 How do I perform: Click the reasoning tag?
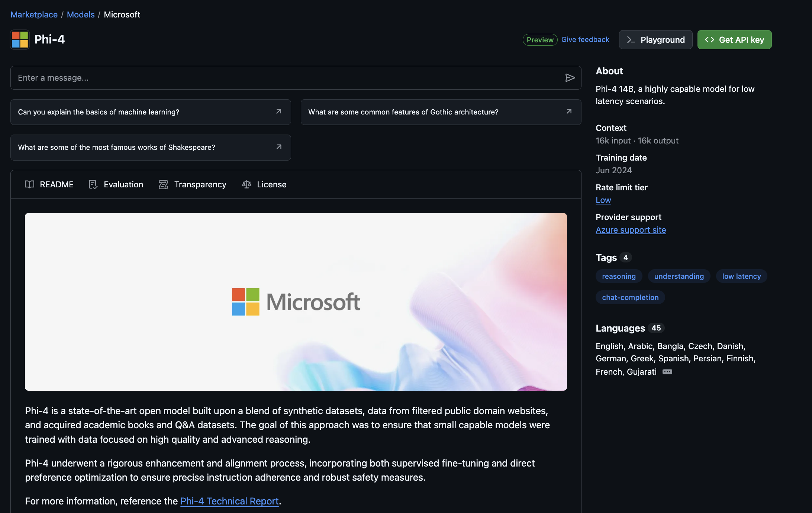(x=619, y=276)
